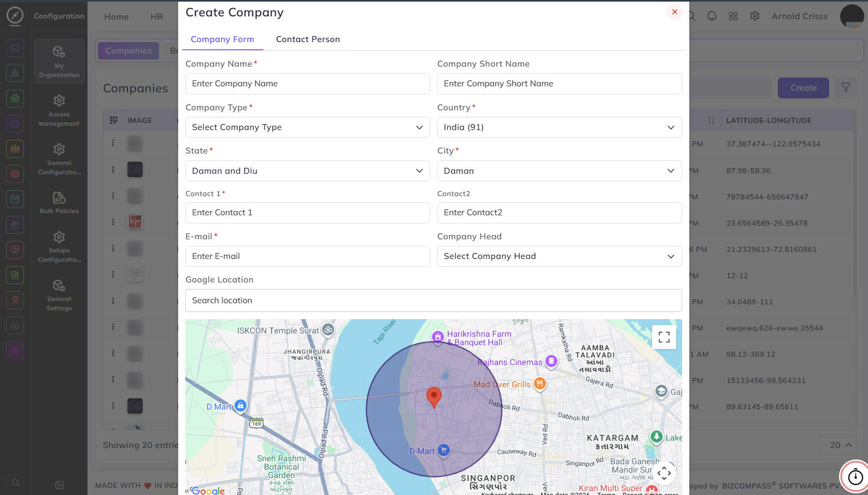
Task: Open Access Management in the sidebar
Action: click(59, 110)
